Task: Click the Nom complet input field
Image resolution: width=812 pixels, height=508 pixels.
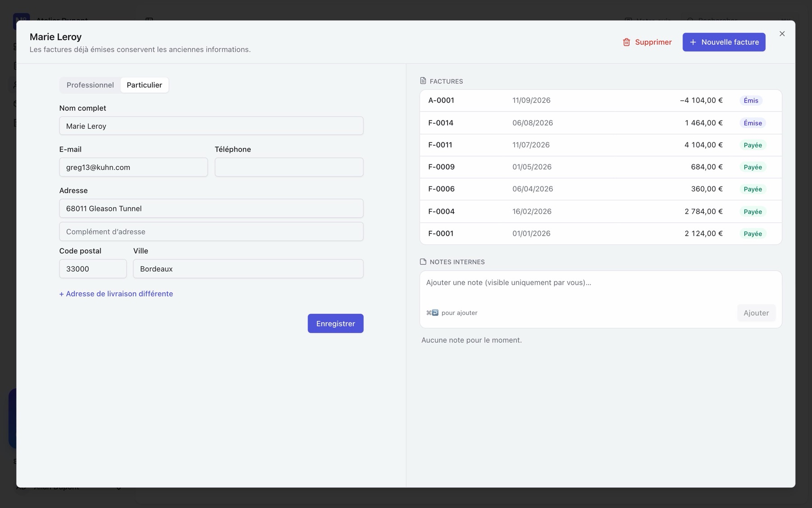Action: click(211, 126)
